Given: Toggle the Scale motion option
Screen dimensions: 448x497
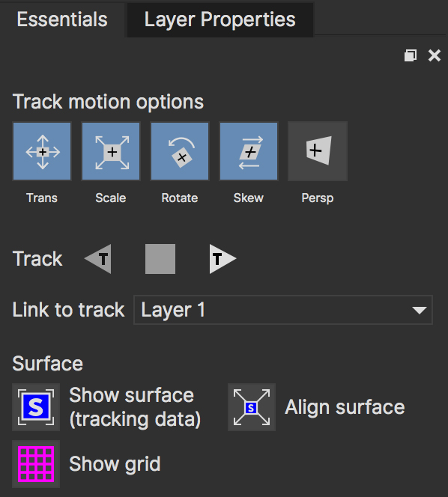Looking at the screenshot, I should (111, 151).
